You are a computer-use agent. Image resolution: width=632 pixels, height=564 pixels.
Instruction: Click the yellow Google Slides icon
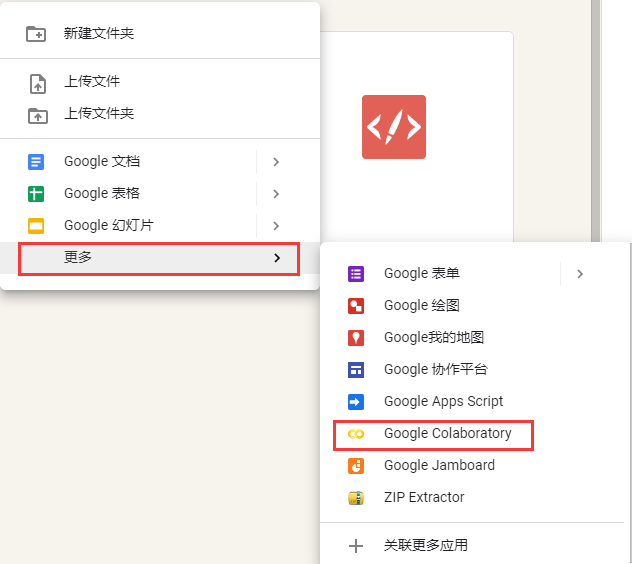(36, 226)
